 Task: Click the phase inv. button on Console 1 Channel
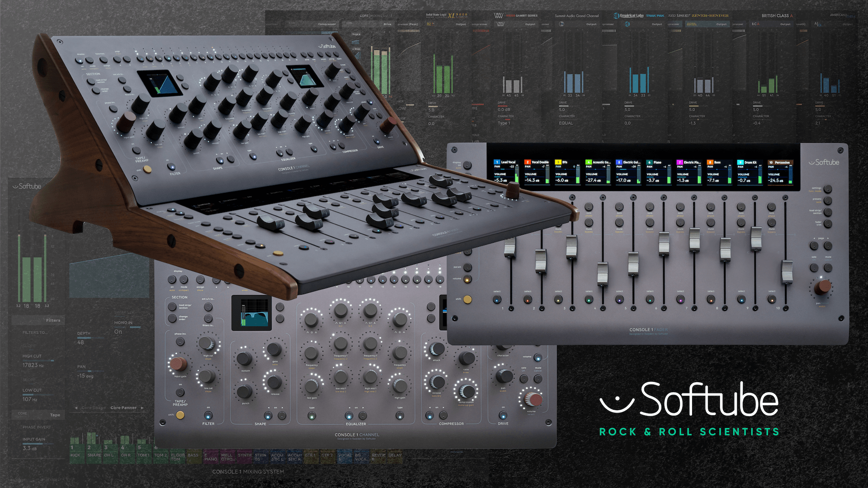(180, 342)
